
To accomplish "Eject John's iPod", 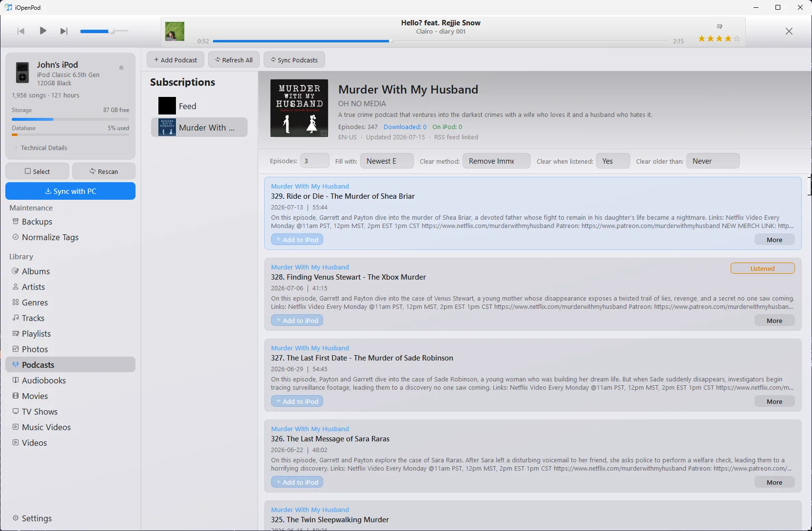I will click(121, 67).
